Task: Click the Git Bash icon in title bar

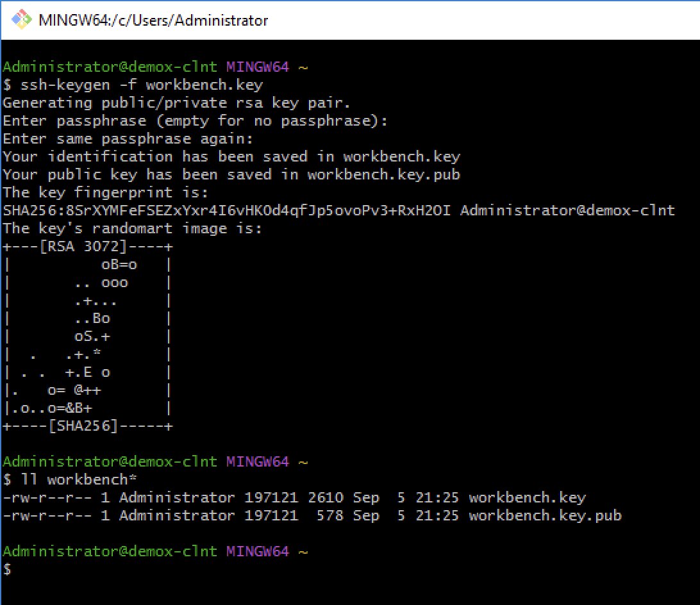Action: click(x=22, y=20)
